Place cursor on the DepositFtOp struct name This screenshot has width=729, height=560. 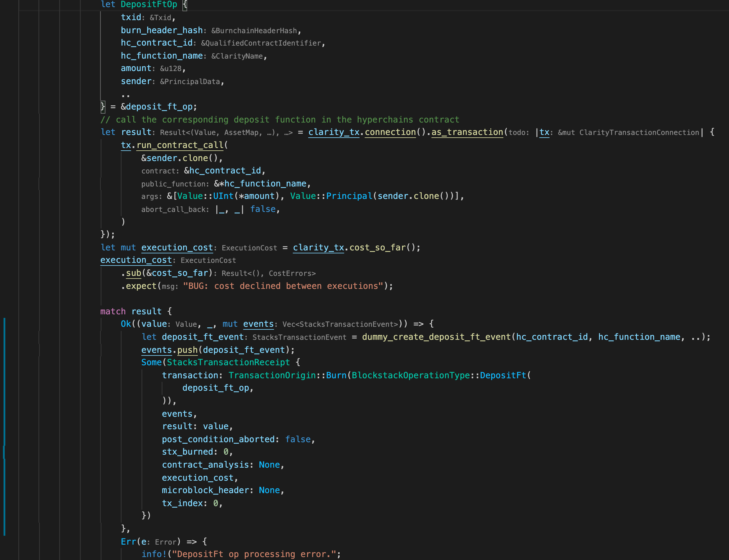pos(149,4)
